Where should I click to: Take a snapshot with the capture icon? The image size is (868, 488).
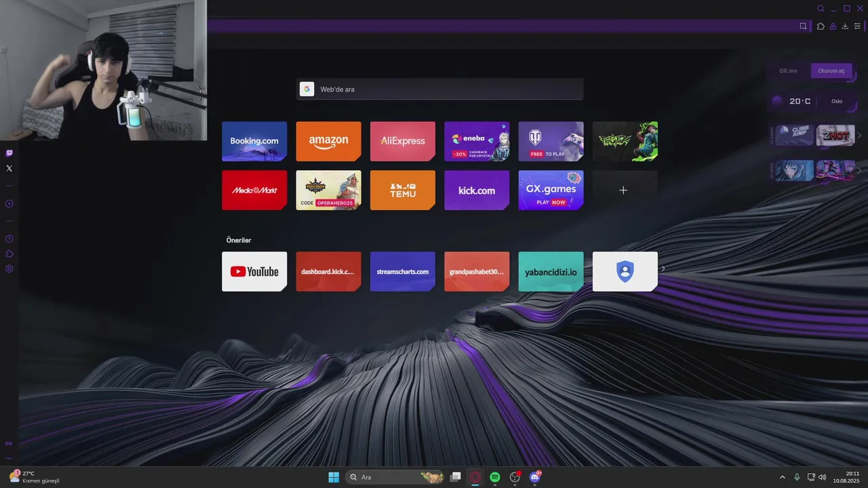(x=803, y=26)
